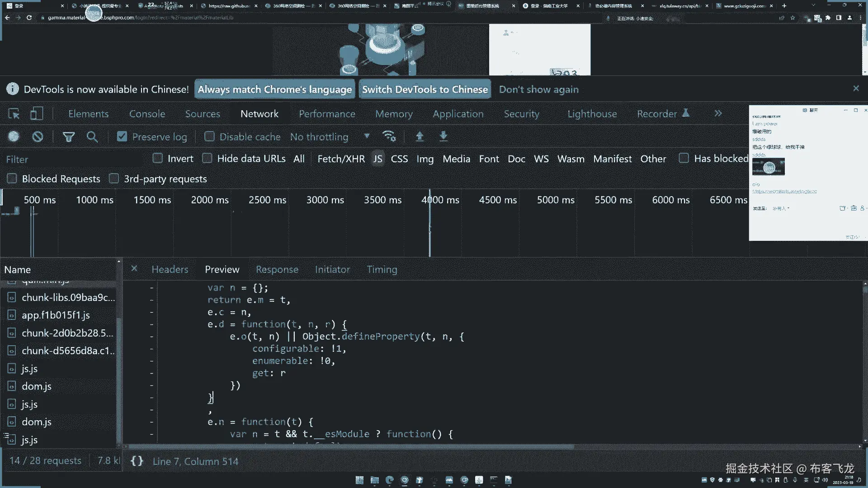Expand more DevTools tabs chevron
Image resolution: width=868 pixels, height=488 pixels.
(x=718, y=113)
